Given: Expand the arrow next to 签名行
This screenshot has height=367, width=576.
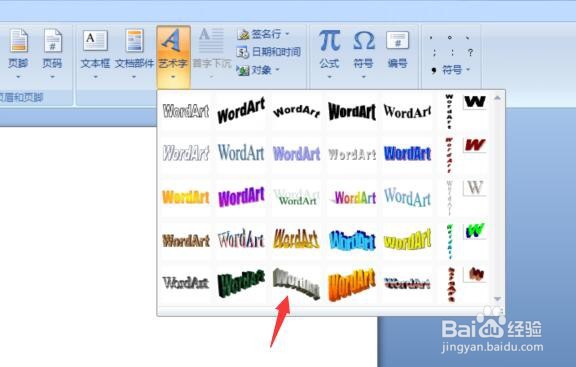Looking at the screenshot, I should tap(287, 34).
